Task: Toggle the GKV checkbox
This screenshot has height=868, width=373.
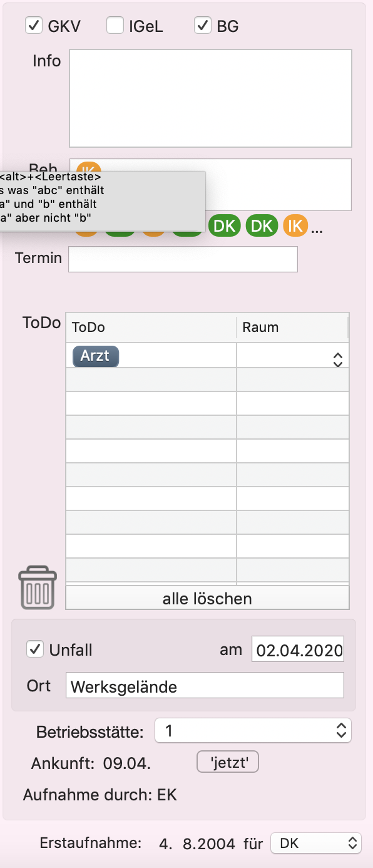Action: point(33,26)
